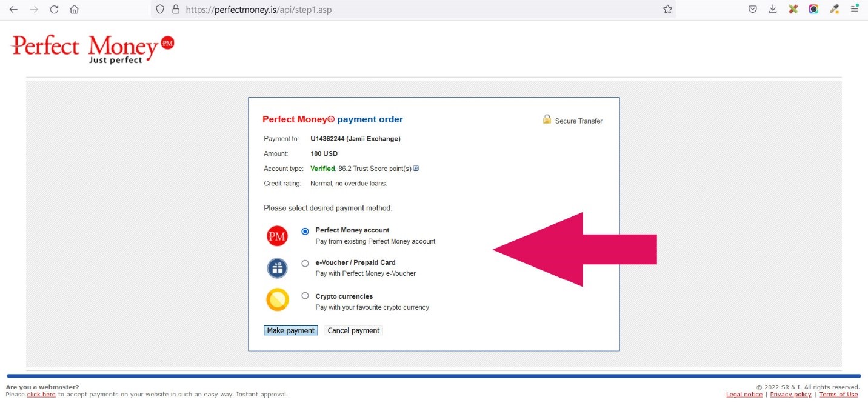Click 'Pay with your favourite crypto currency'
Screen dimensions: 868x414
click(372, 307)
